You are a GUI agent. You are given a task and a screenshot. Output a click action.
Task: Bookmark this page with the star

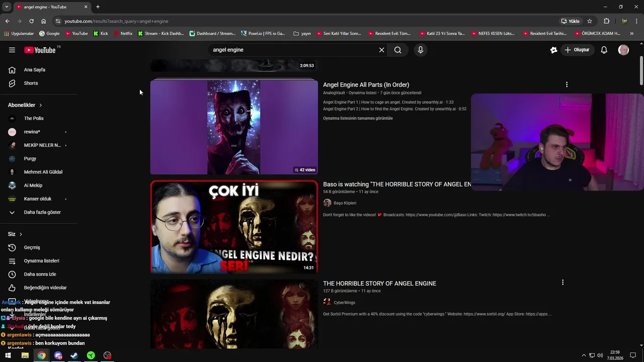tap(590, 21)
